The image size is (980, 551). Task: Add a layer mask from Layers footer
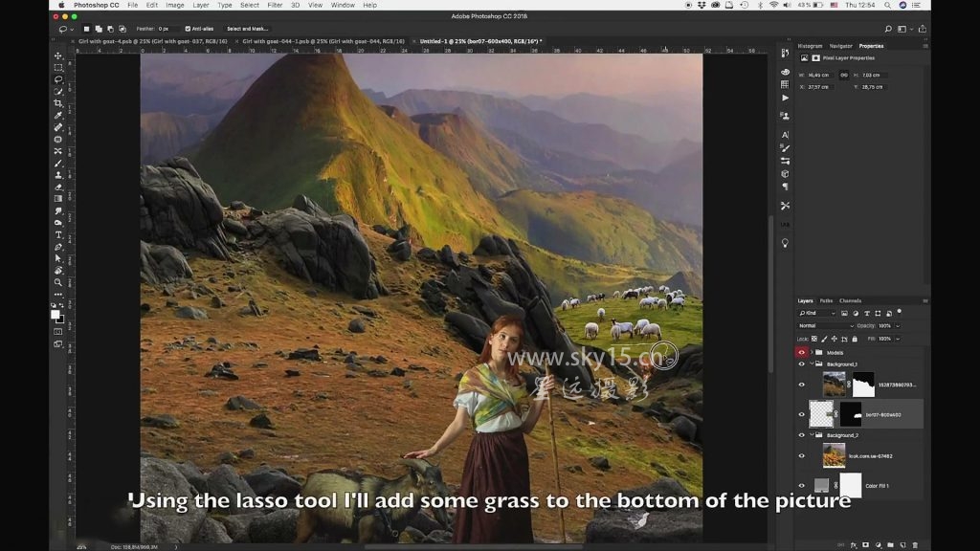(x=865, y=545)
